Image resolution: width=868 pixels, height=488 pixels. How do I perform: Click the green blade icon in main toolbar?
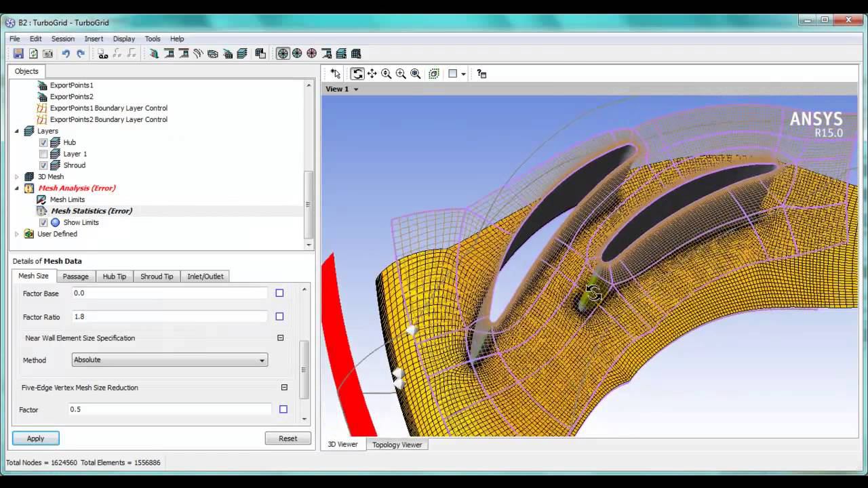154,54
